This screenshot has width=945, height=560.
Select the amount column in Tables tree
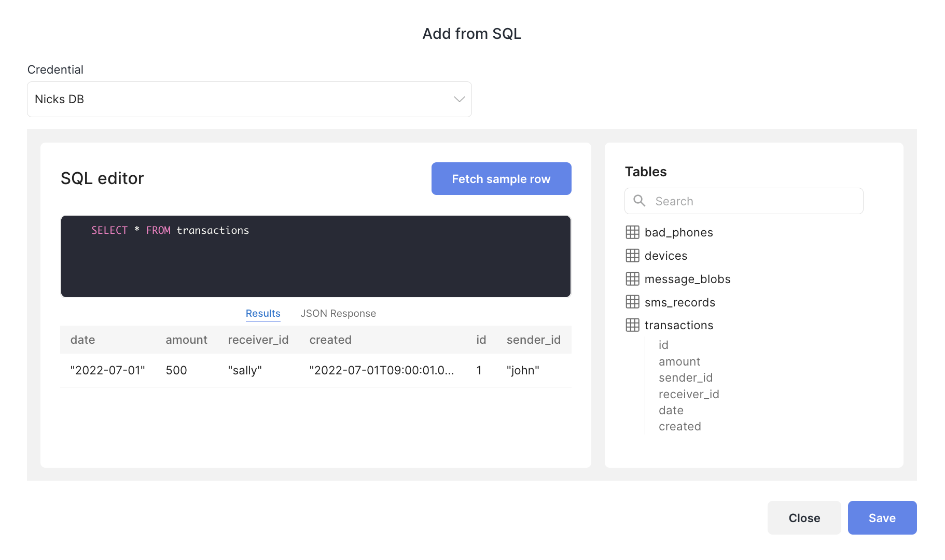tap(679, 361)
